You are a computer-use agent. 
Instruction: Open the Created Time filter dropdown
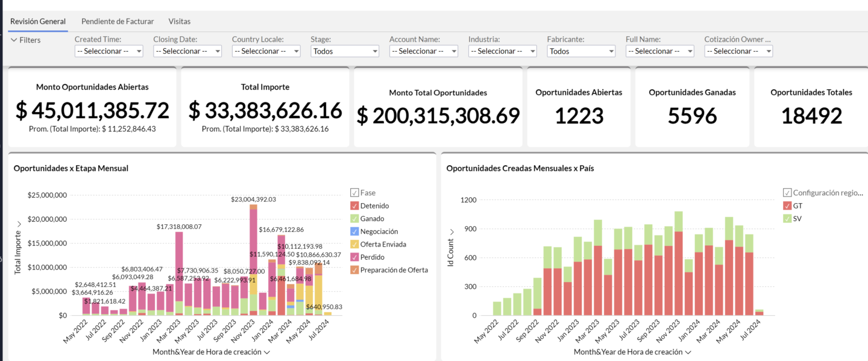108,51
